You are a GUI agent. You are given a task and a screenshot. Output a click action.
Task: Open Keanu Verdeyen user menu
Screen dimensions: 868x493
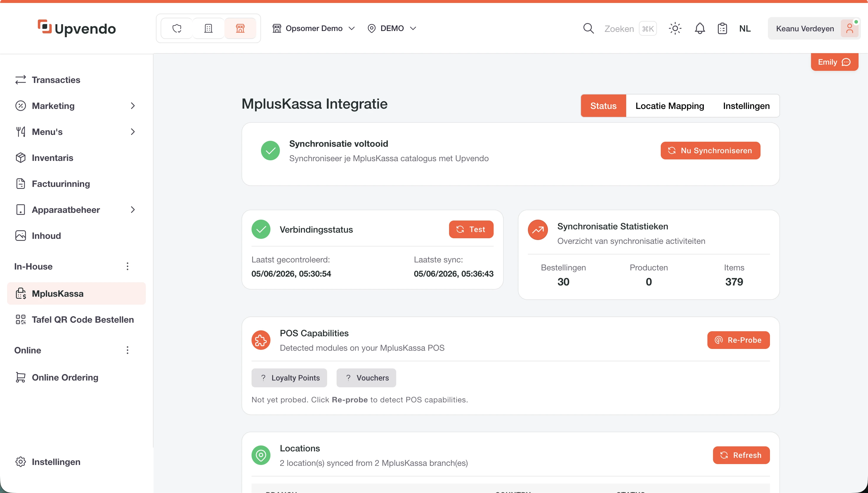[x=814, y=28]
